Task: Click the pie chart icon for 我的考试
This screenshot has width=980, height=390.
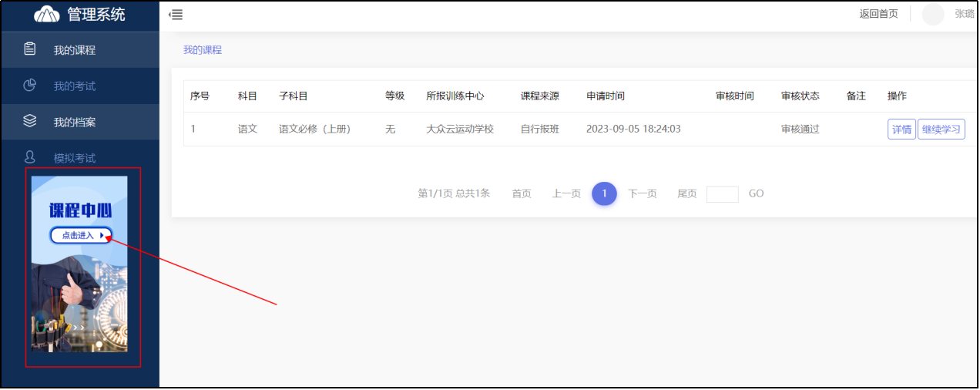Action: click(x=30, y=86)
